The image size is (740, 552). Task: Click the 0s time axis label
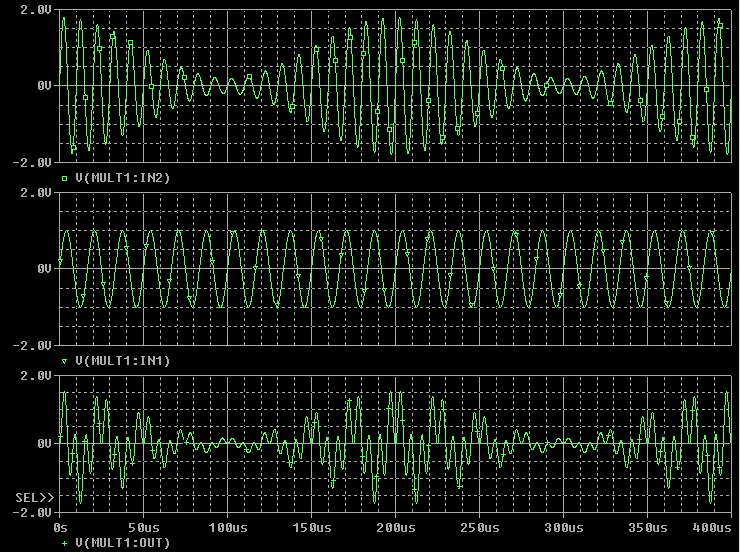click(60, 527)
